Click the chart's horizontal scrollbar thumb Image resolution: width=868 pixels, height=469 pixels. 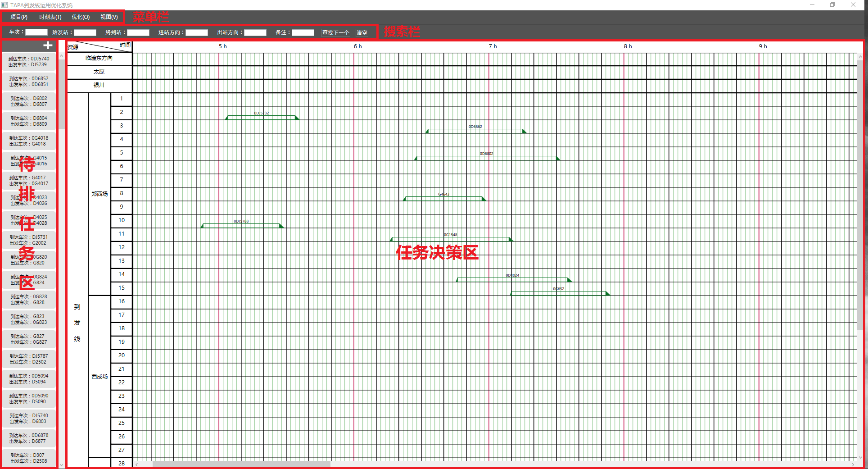coord(241,464)
